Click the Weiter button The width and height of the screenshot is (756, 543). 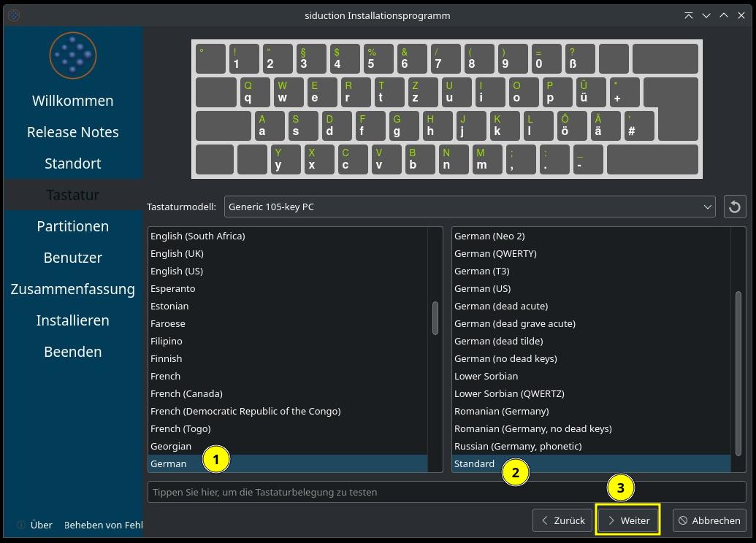tap(627, 520)
